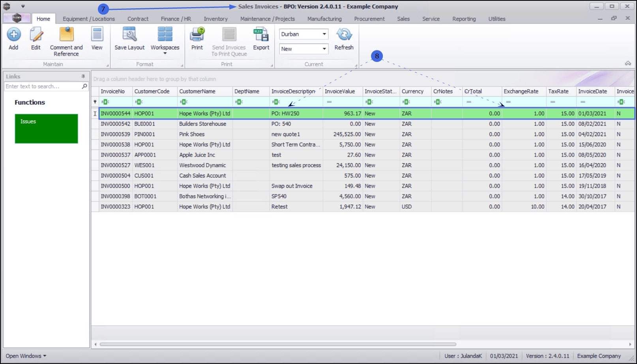Open the Finance / HR tab
The height and width of the screenshot is (364, 637).
pyautogui.click(x=176, y=19)
